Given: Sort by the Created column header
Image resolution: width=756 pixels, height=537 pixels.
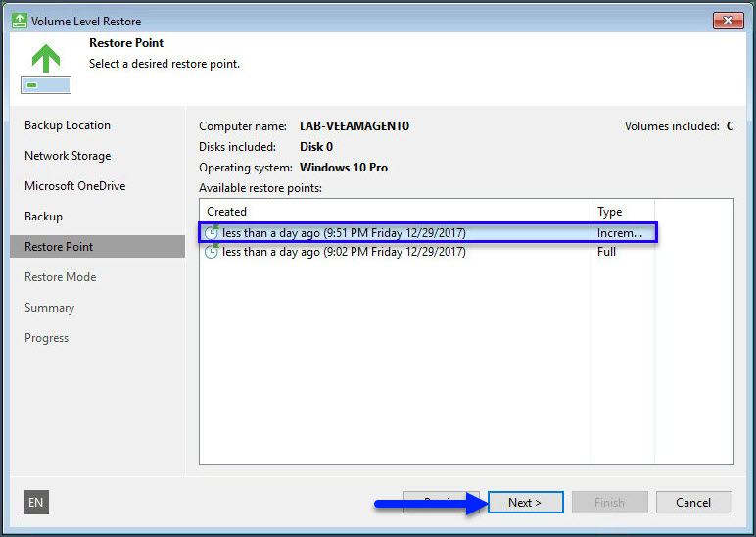Looking at the screenshot, I should pos(396,212).
